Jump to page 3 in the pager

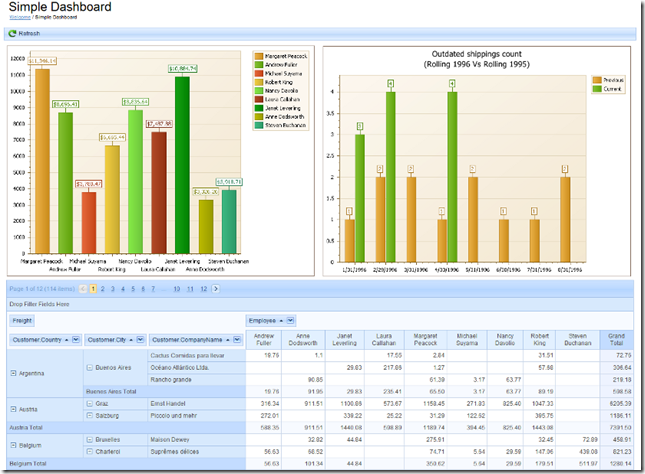(113, 289)
